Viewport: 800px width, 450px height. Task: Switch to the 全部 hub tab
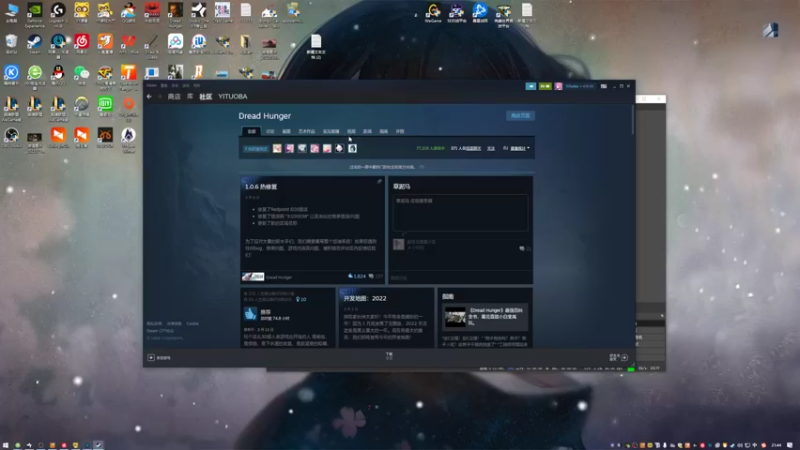tap(252, 131)
